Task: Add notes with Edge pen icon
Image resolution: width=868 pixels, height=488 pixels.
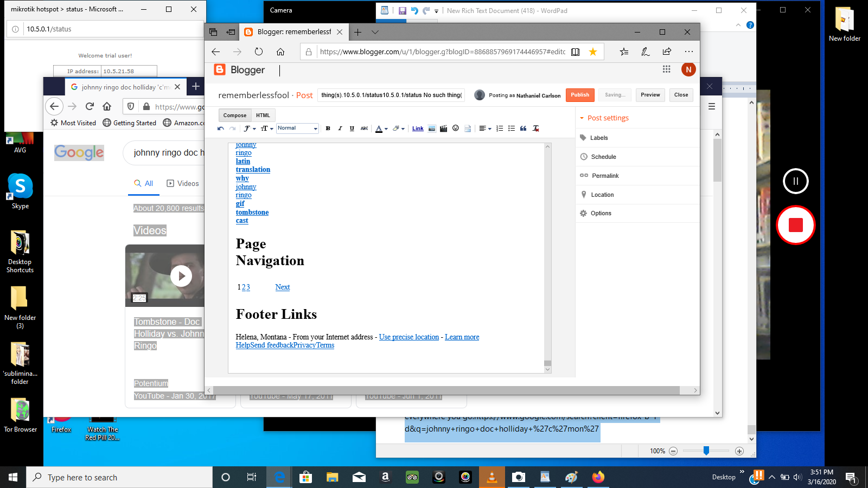Action: point(646,52)
